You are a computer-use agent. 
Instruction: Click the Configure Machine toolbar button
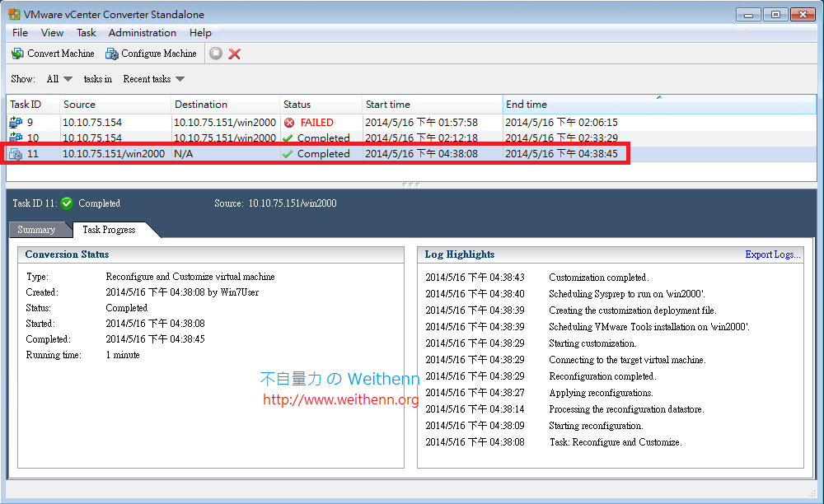pyautogui.click(x=152, y=54)
